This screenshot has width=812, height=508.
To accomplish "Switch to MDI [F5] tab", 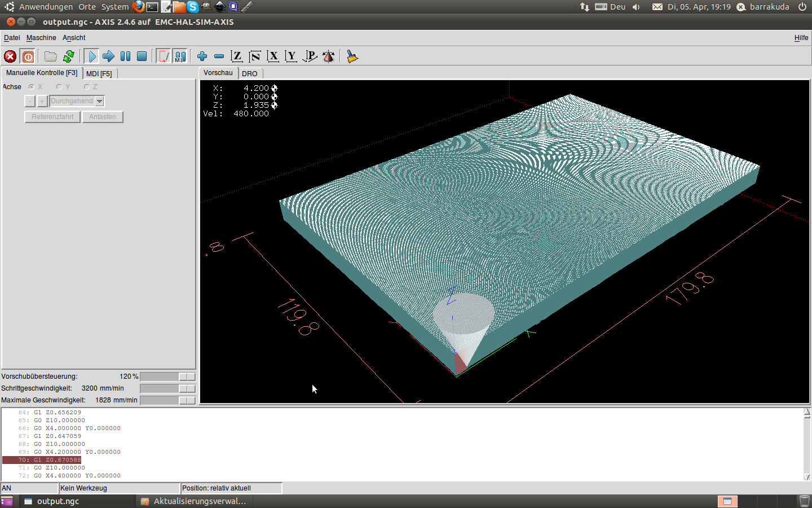I will (x=99, y=73).
